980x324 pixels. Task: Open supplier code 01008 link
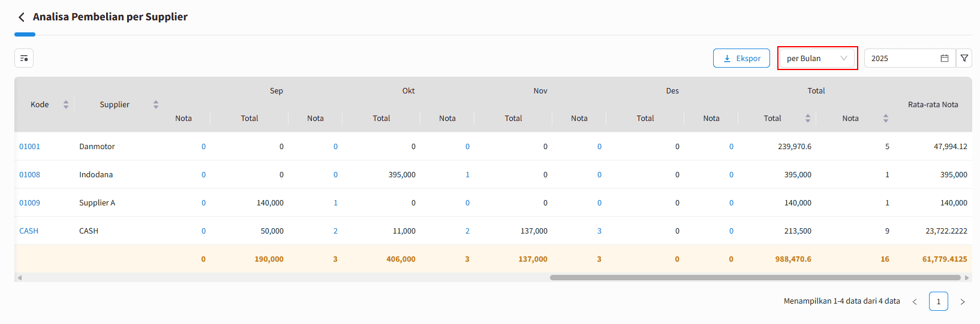click(x=29, y=174)
